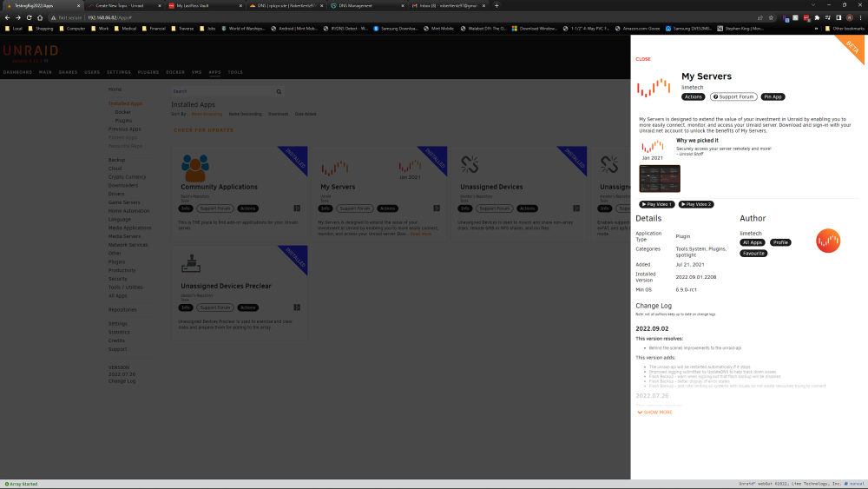Open Support Forum from sidebar
This screenshot has width=868, height=489.
coord(733,97)
